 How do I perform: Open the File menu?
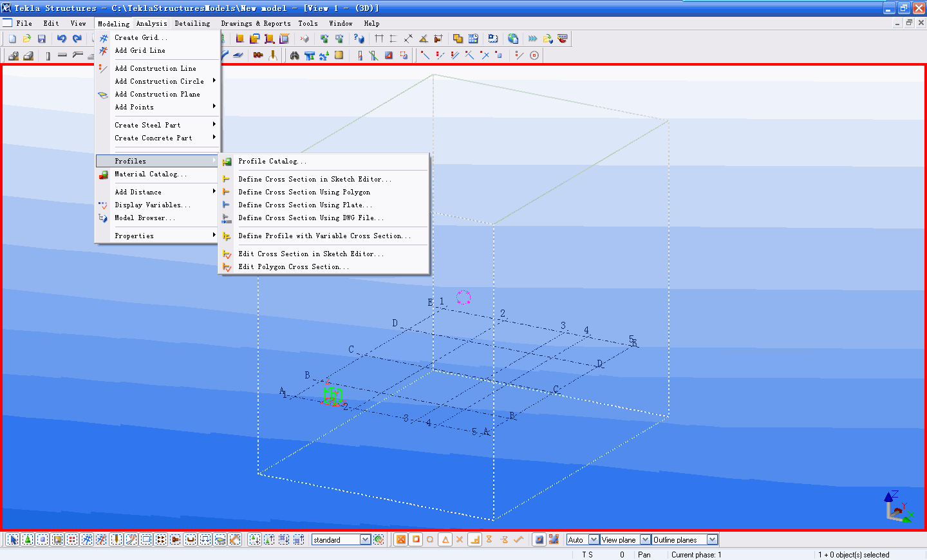[x=24, y=23]
